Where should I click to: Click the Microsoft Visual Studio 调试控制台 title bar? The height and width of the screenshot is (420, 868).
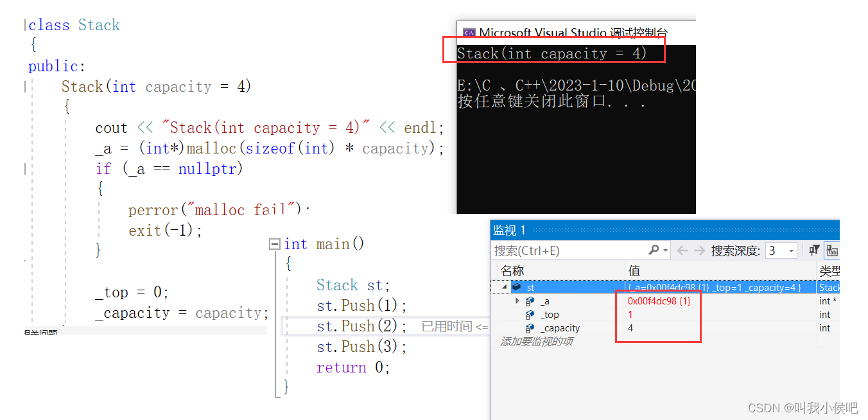click(x=575, y=33)
